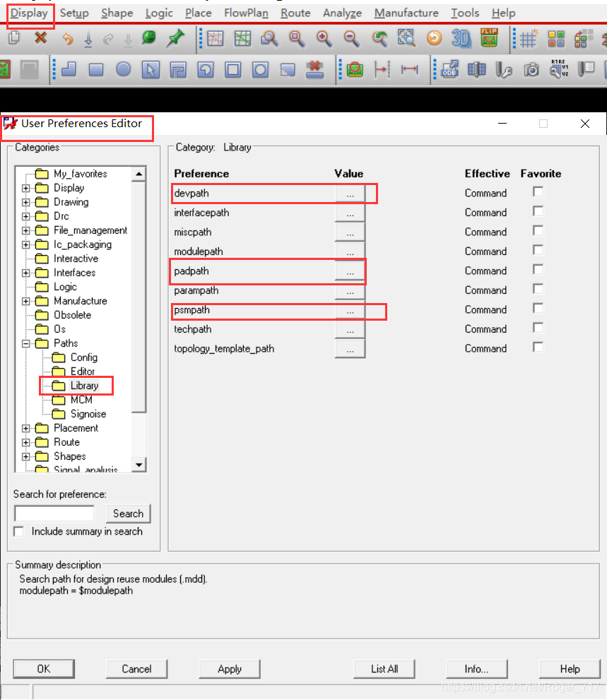
Task: Select the shape select arrow tool
Action: pos(150,70)
